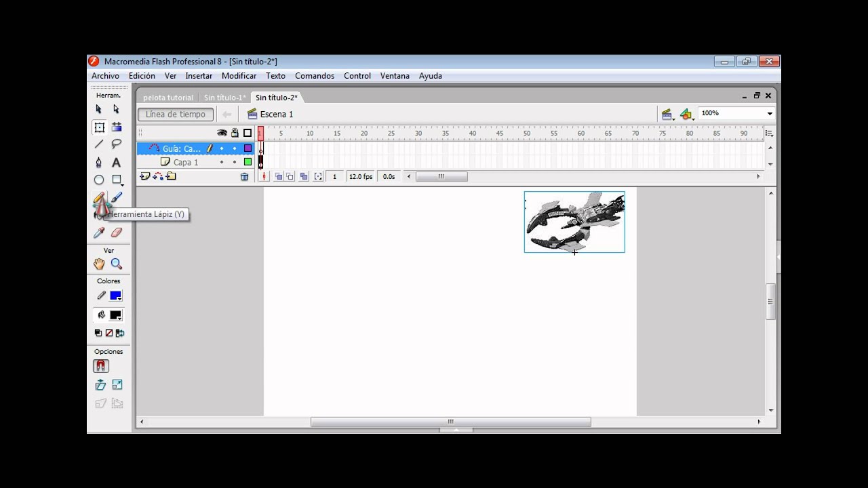
Task: Toggle lock for all layers (padlock icon)
Action: (x=235, y=133)
